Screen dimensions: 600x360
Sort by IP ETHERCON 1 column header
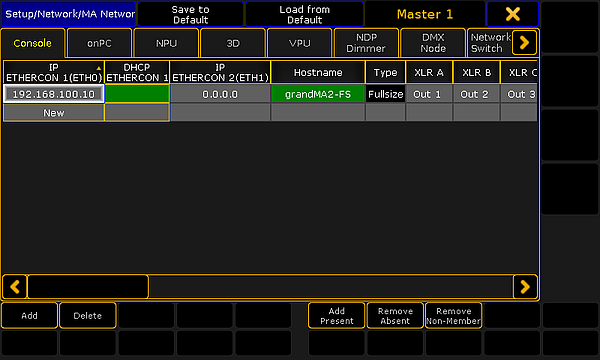tap(54, 72)
